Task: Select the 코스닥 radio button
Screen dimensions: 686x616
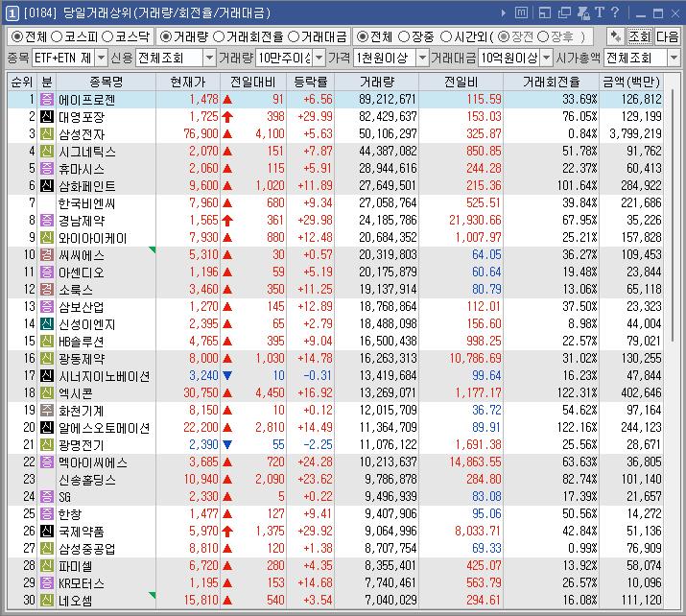Action: 107,36
